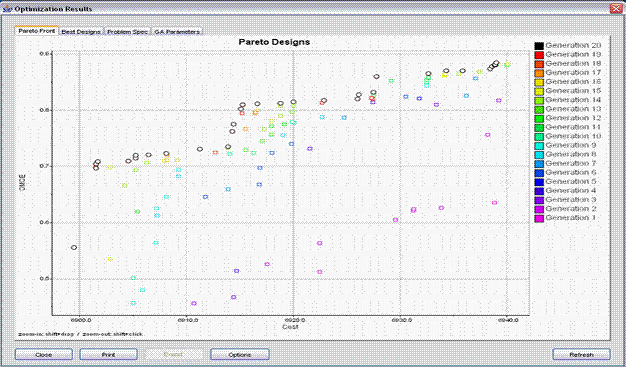This screenshot has width=626, height=367.
Task: Click the Generation 3 purple legend swatch
Action: 539,200
